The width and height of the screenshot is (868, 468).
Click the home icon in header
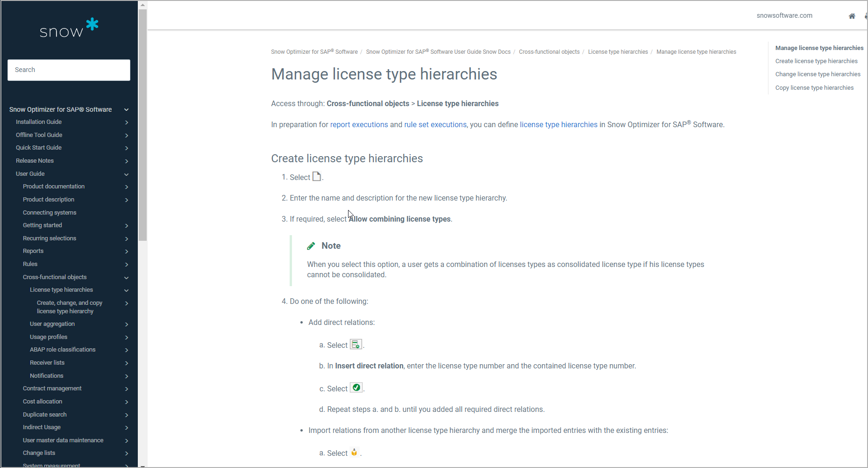coord(852,16)
